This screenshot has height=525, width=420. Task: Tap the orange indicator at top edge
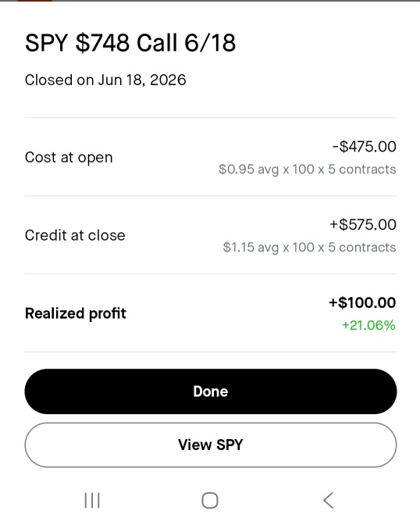(x=35, y=1)
